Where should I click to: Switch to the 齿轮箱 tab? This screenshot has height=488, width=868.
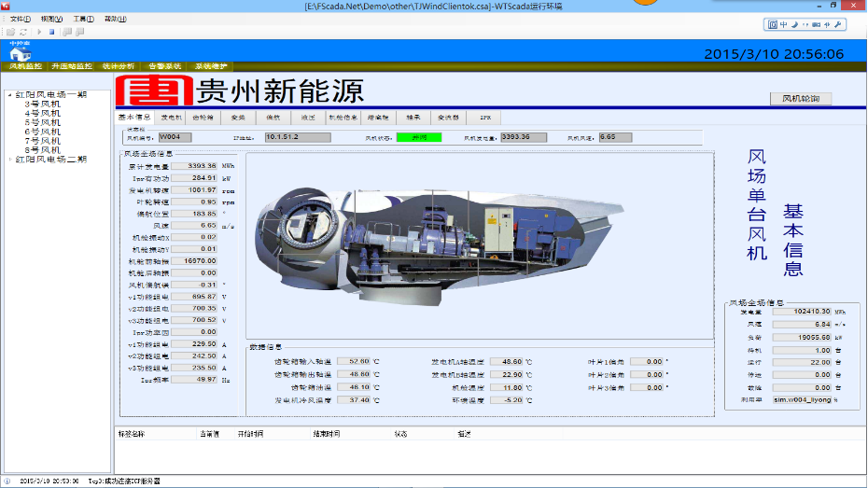(x=203, y=118)
